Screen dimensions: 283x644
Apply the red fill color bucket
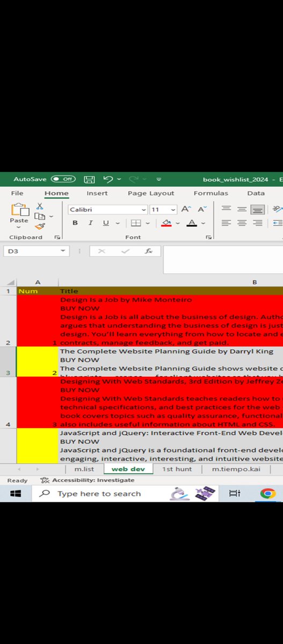166,223
